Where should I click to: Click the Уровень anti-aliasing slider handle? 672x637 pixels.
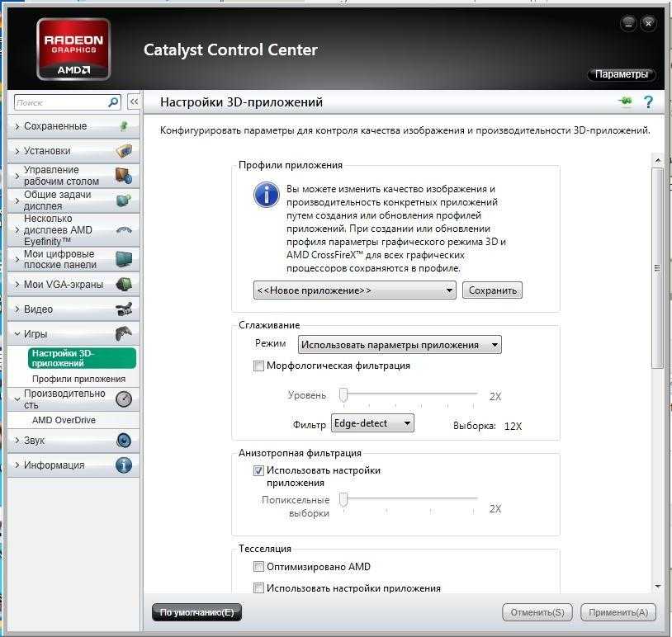pos(343,394)
